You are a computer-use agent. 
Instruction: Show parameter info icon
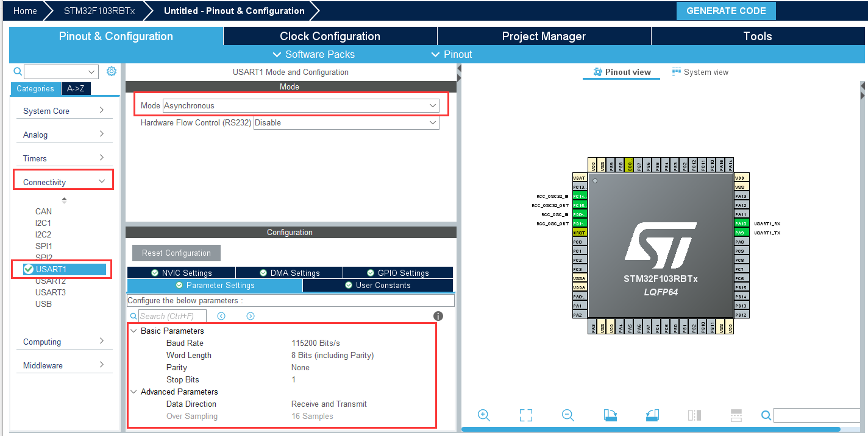[x=438, y=316]
